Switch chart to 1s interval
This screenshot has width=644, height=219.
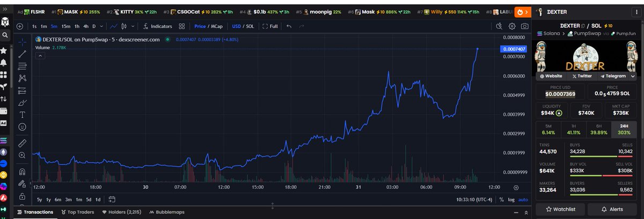(x=34, y=26)
